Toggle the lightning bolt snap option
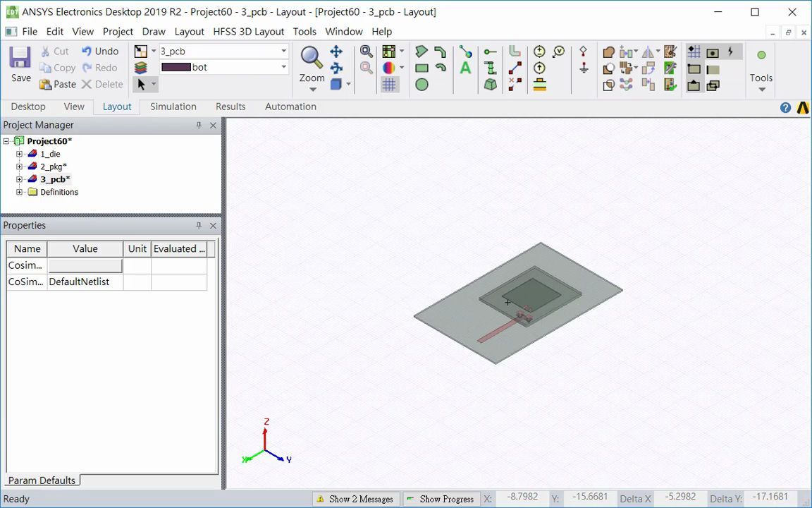The image size is (812, 508). (731, 52)
